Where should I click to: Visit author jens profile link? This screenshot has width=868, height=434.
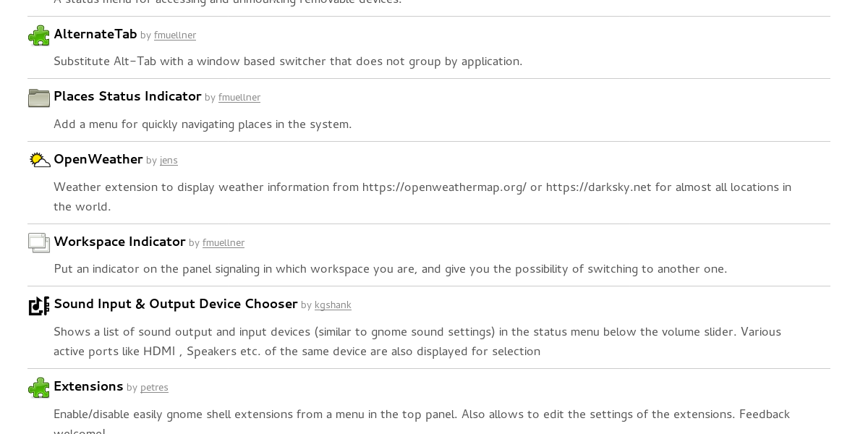169,161
